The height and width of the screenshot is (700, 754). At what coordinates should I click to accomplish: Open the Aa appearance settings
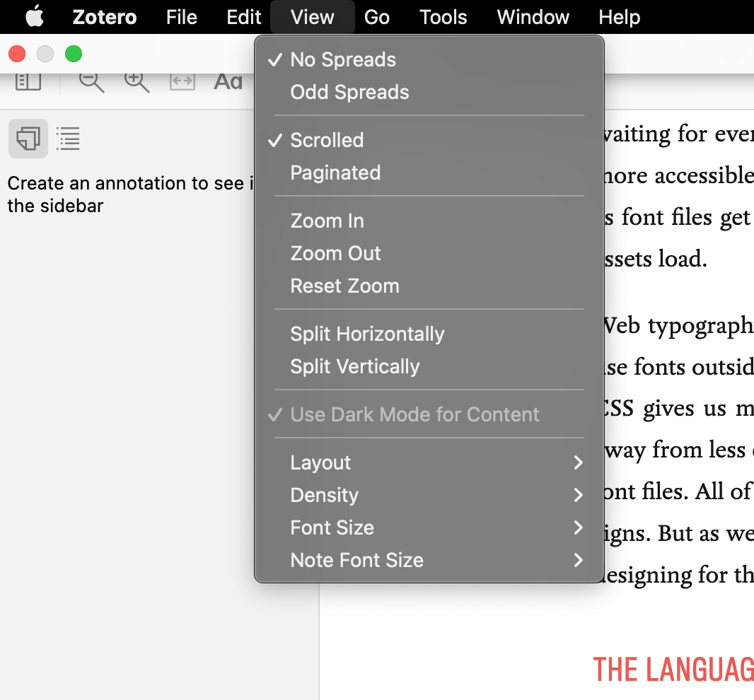pyautogui.click(x=228, y=82)
